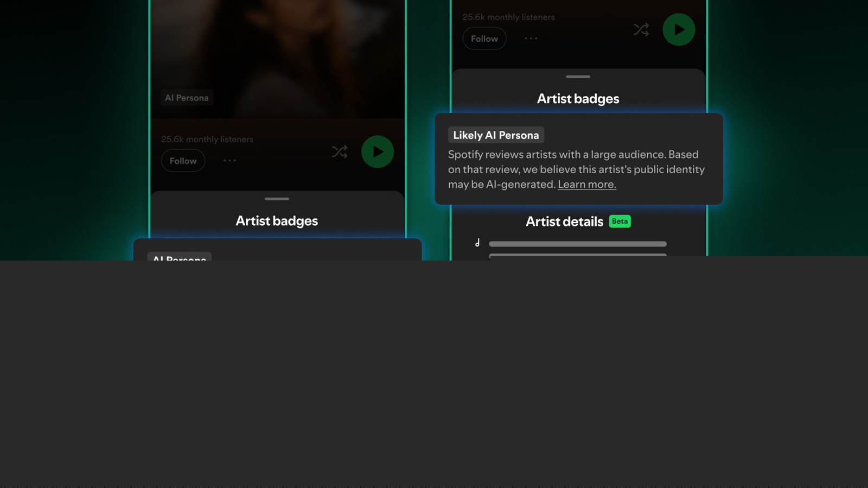The image size is (868, 488).
Task: Open the Learn more link
Action: [x=587, y=185]
